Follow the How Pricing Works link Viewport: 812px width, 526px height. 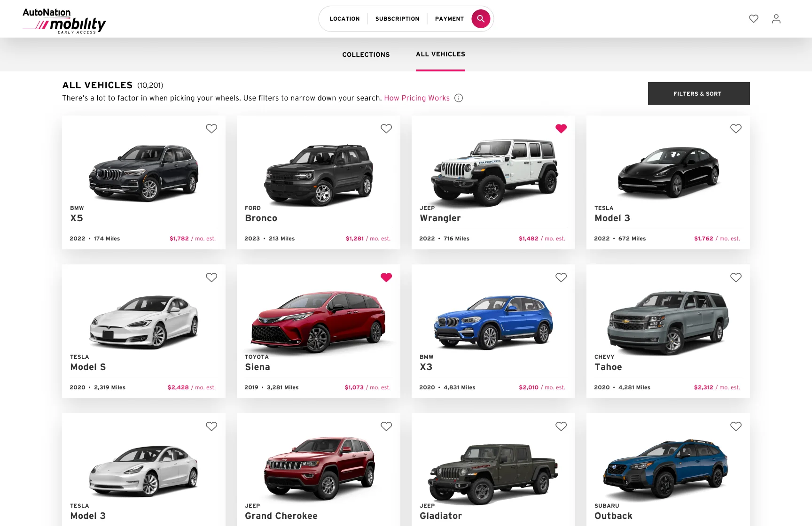click(x=417, y=98)
